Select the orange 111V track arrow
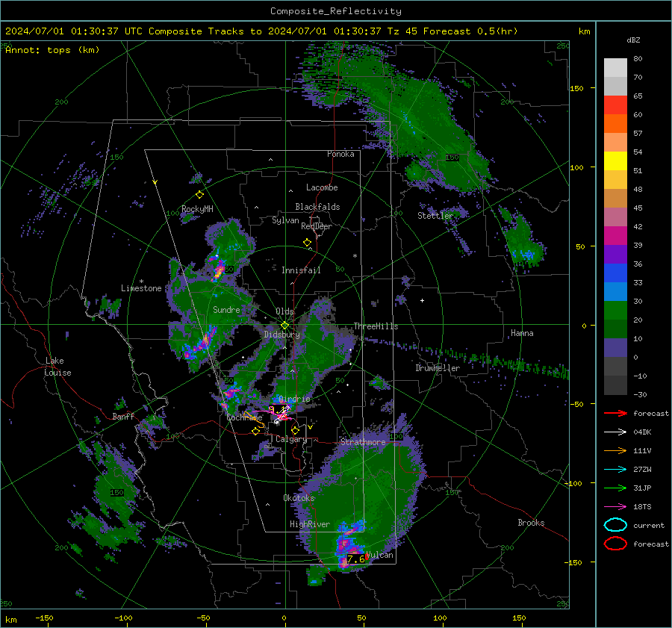Screen dimensions: 672x628 tap(615, 450)
